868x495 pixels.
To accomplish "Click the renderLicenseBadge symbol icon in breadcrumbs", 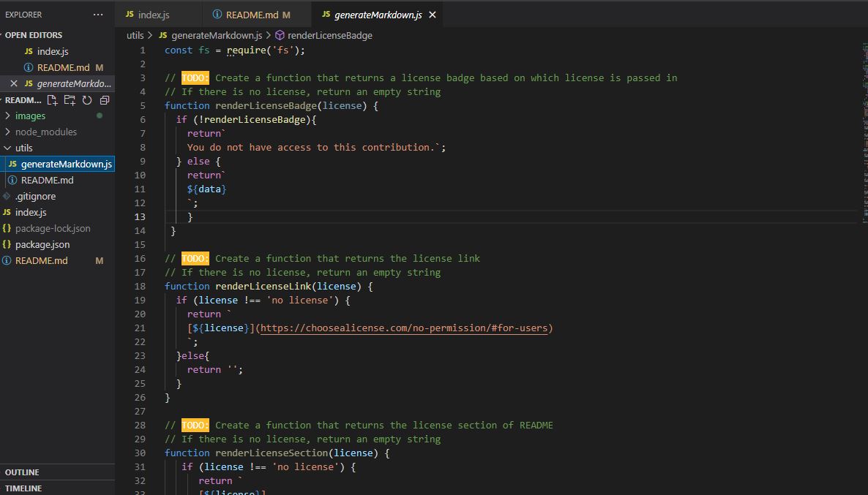I will (280, 35).
